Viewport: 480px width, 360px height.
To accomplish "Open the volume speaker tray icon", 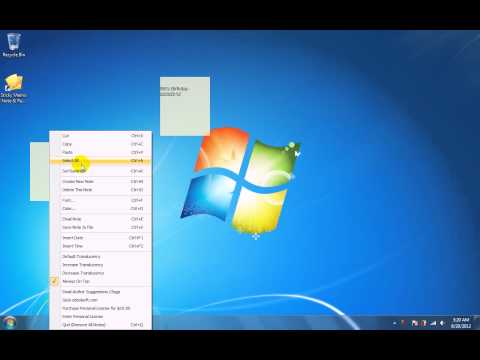I will click(x=442, y=323).
